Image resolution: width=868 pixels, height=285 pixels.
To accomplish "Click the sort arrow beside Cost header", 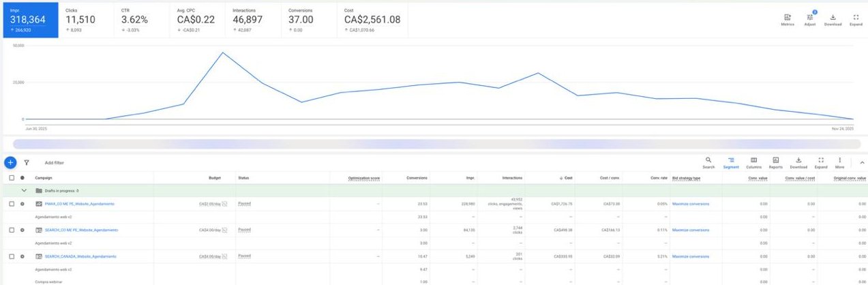I will point(561,178).
